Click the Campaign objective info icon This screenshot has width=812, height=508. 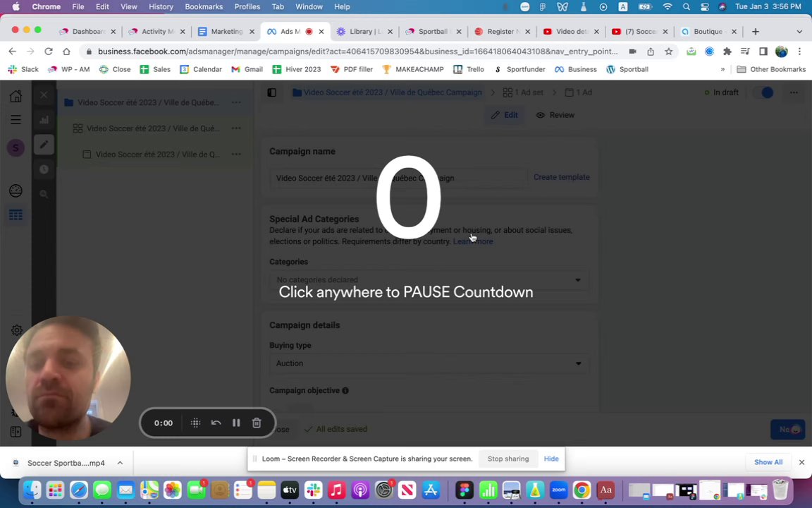click(345, 390)
